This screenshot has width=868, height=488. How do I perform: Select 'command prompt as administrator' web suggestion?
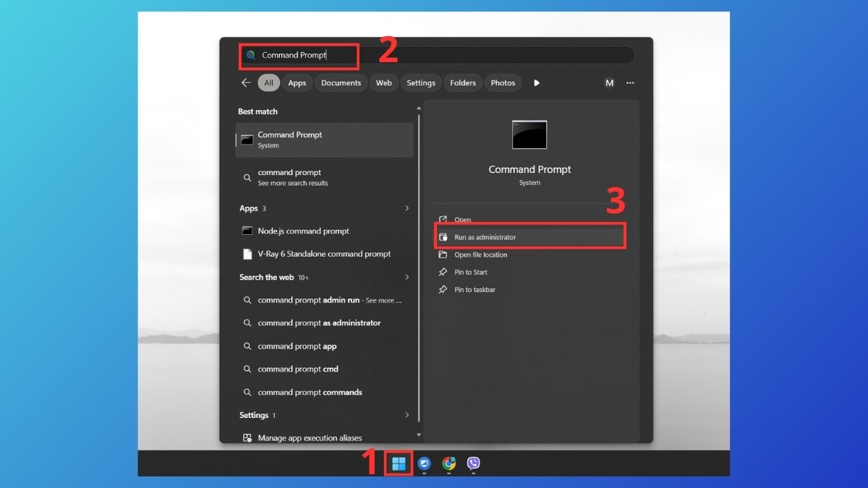point(324,323)
